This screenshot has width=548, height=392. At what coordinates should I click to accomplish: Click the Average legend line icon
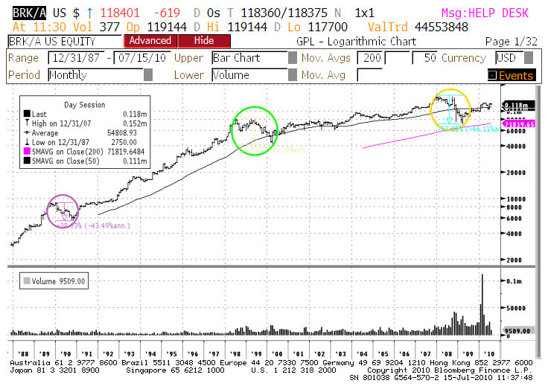(27, 132)
